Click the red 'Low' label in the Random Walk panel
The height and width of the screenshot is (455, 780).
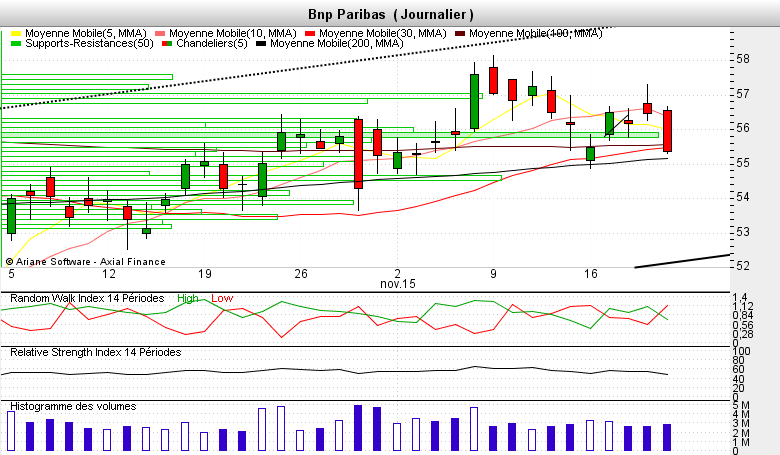point(222,298)
